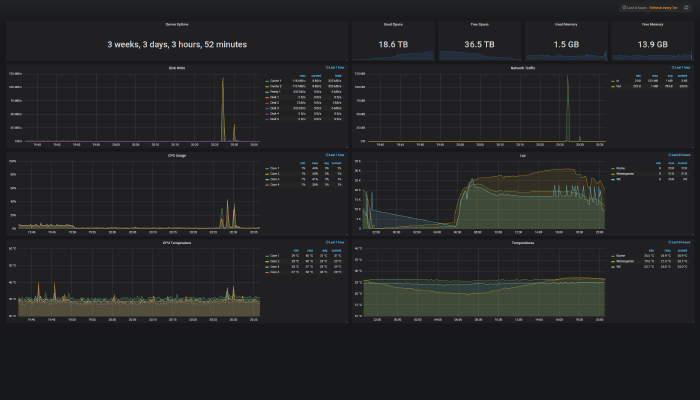Sort CPU Usage legend by avg column
The height and width of the screenshot is (400, 700).
point(326,163)
